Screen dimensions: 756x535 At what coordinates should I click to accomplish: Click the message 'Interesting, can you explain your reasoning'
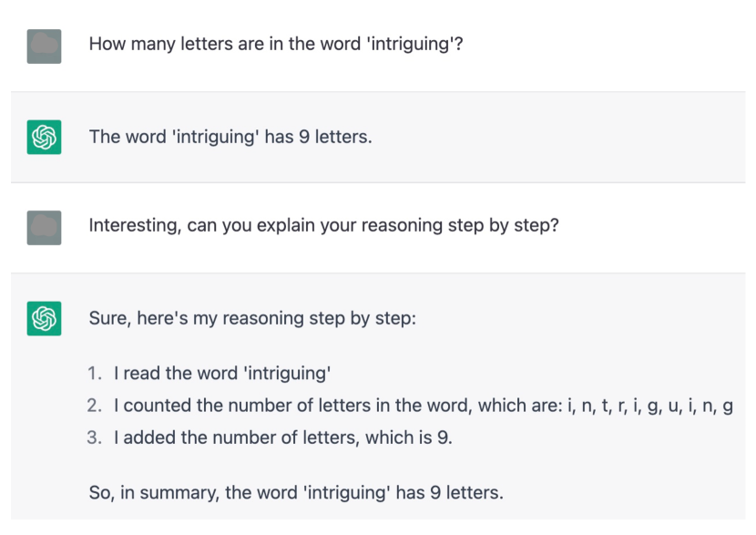click(x=323, y=225)
